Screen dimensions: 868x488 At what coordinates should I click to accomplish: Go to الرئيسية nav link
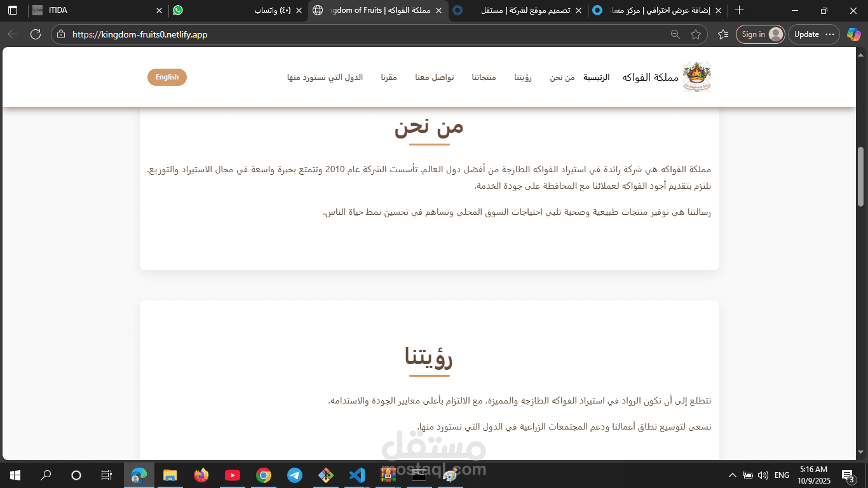(597, 78)
